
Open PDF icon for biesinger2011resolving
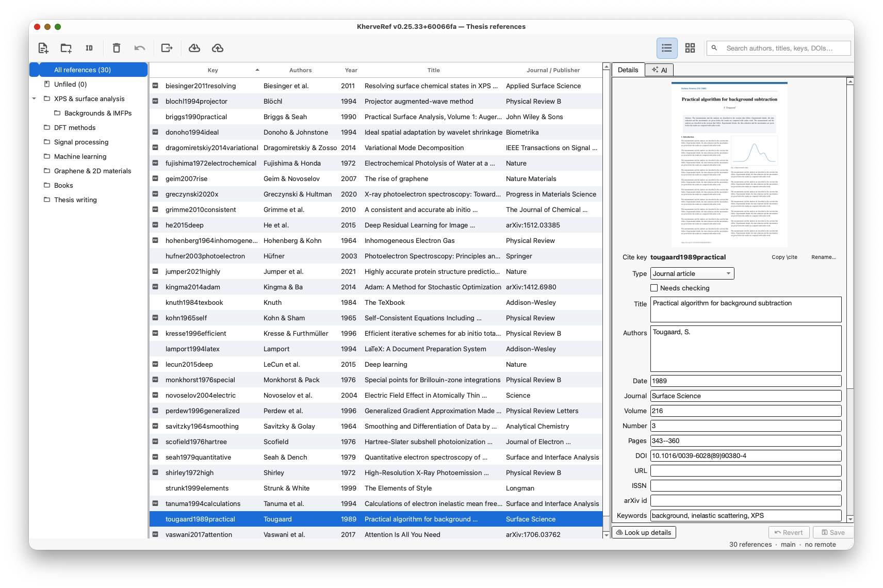click(155, 86)
